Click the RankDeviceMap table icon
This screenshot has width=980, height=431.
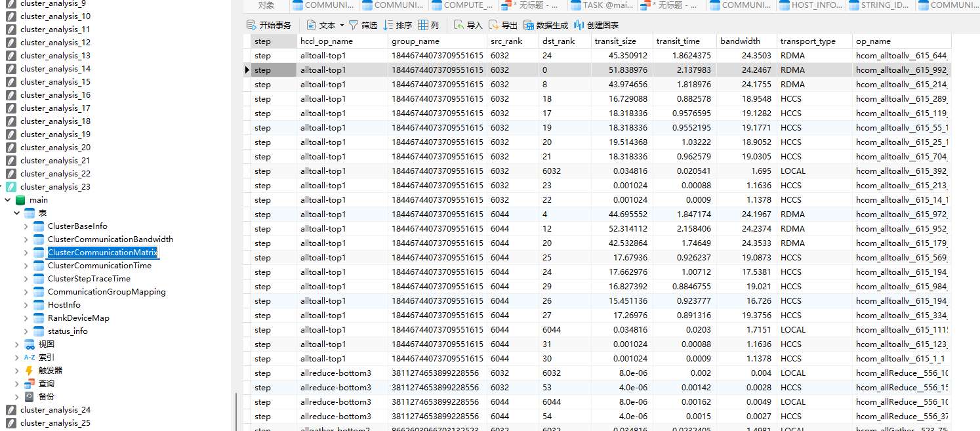point(39,318)
